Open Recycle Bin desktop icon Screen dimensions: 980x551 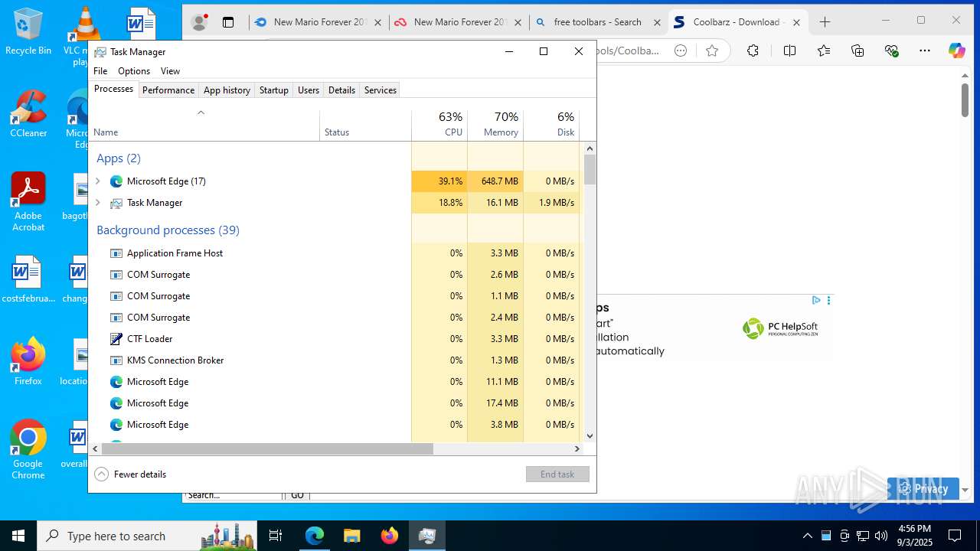pos(28,32)
